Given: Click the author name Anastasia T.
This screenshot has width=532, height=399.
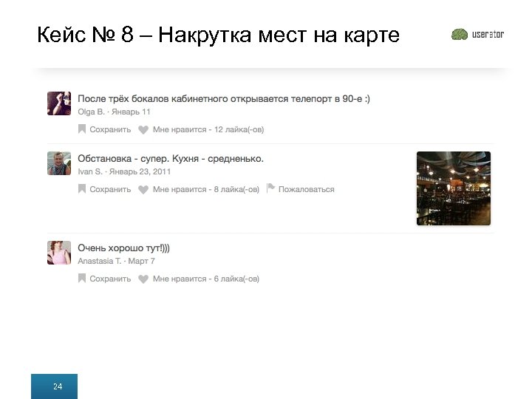Looking at the screenshot, I should pyautogui.click(x=100, y=262).
